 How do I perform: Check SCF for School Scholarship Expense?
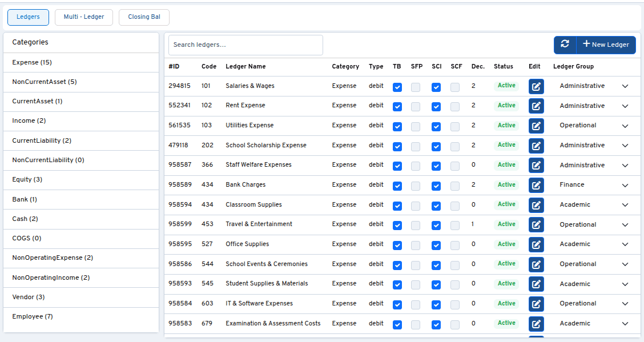(x=455, y=146)
